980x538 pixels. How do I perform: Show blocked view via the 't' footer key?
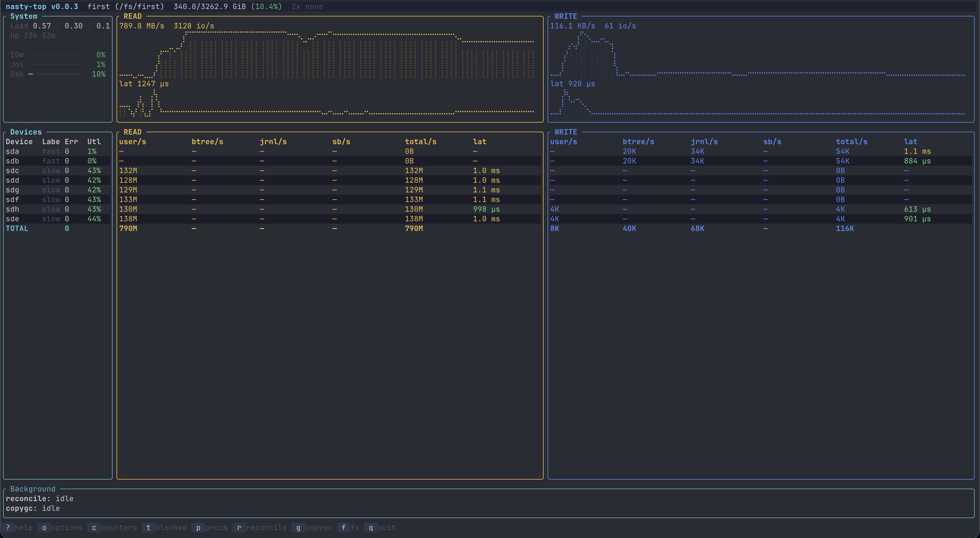tap(165, 527)
